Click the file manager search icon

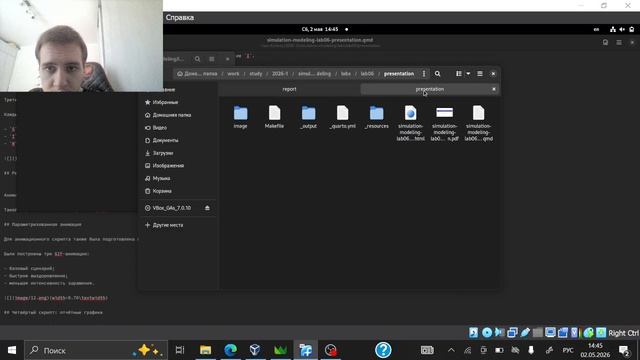click(x=438, y=74)
